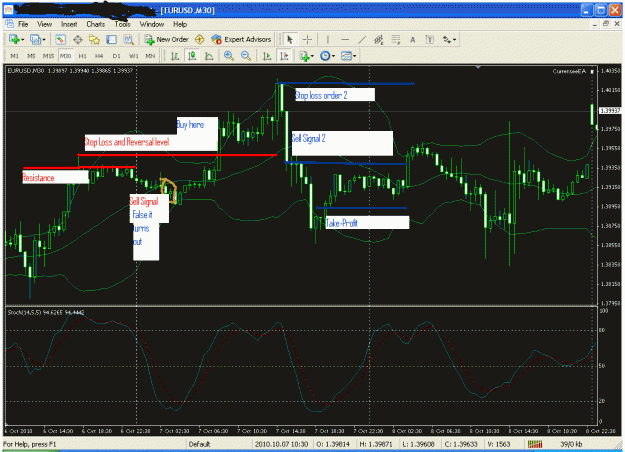Screen dimensions: 625x452
Task: Click the 'Default' profile in status bar
Action: 199,444
